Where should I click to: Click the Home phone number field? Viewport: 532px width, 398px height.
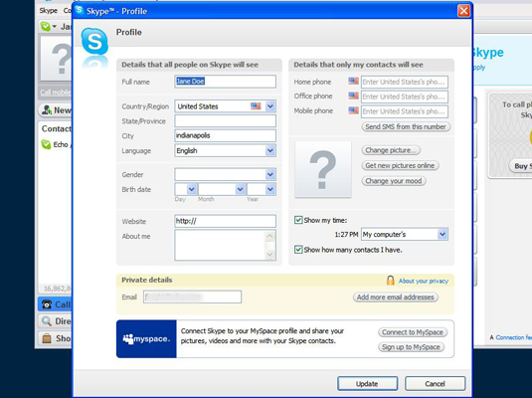[405, 82]
